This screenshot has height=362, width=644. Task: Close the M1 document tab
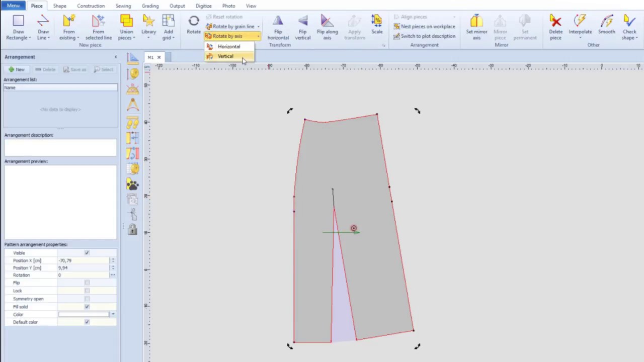coord(158,57)
